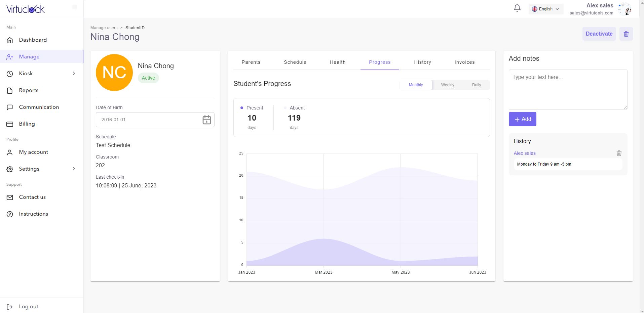Viewport: 644px width, 313px height.
Task: Switch to the Health tab
Action: pyautogui.click(x=337, y=62)
